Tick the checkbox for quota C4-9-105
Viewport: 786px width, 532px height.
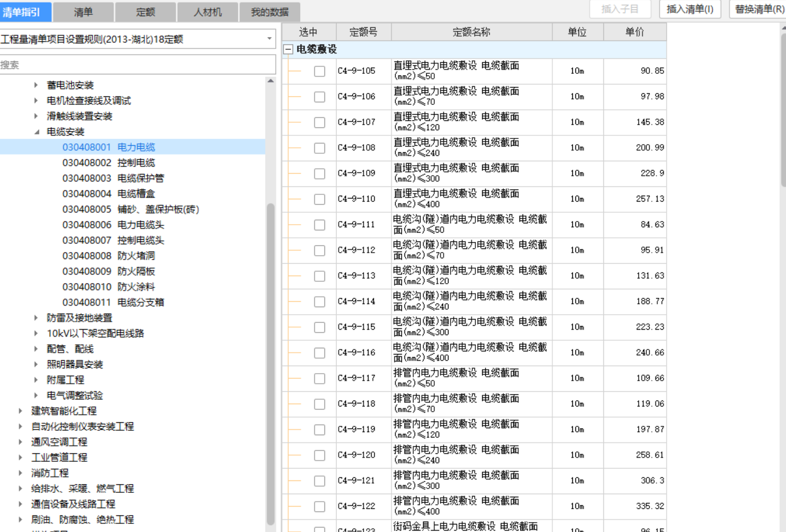[319, 71]
